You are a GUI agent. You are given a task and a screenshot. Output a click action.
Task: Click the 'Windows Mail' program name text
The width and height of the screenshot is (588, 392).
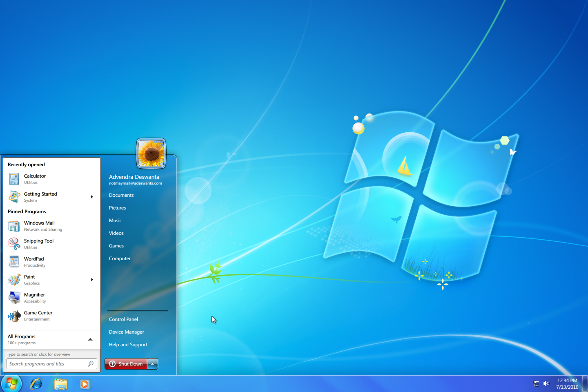pos(39,223)
